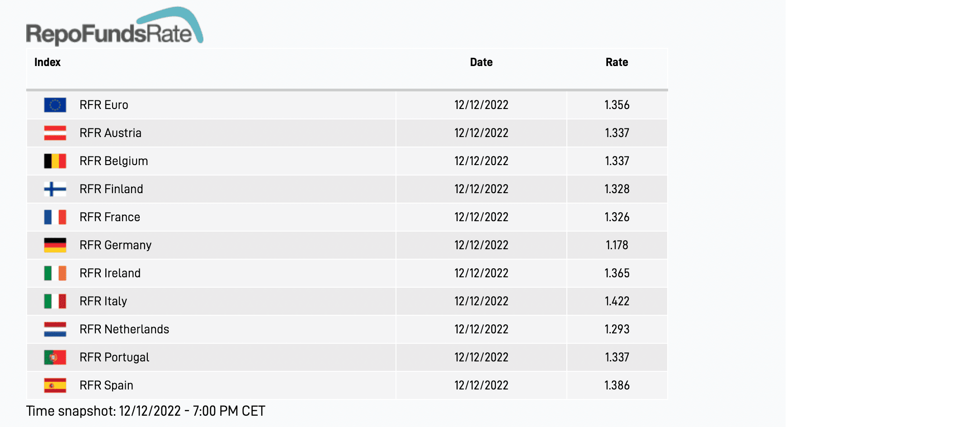The width and height of the screenshot is (980, 427).
Task: Click the date in the RFR Euro row
Action: click(x=481, y=105)
